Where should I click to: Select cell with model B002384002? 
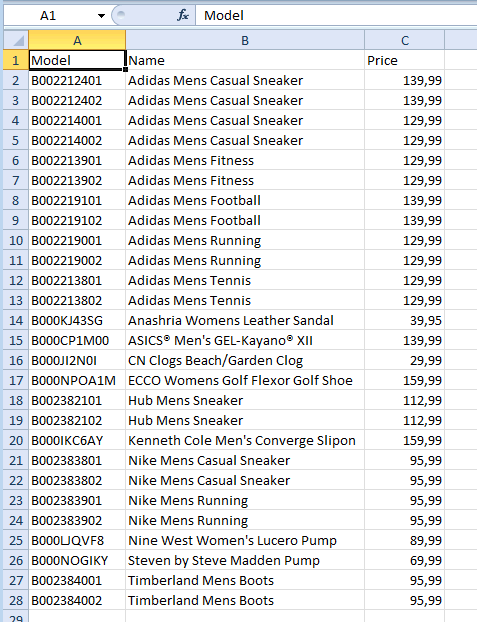click(77, 600)
